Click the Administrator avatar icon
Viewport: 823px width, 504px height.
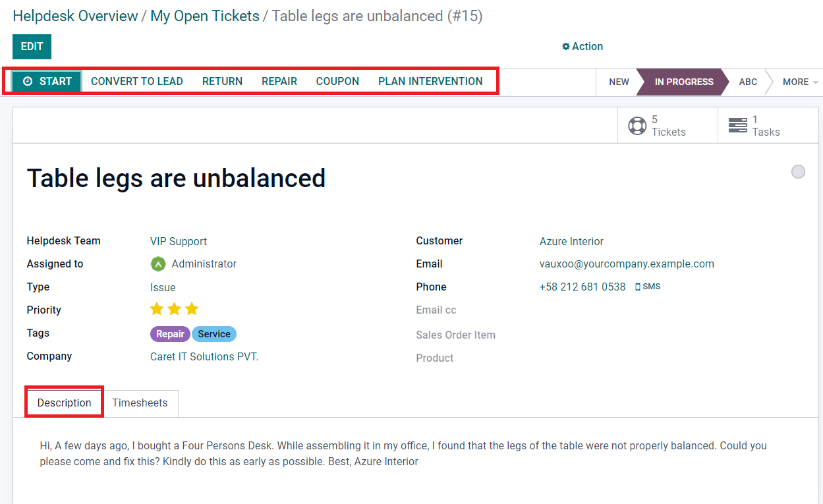158,264
